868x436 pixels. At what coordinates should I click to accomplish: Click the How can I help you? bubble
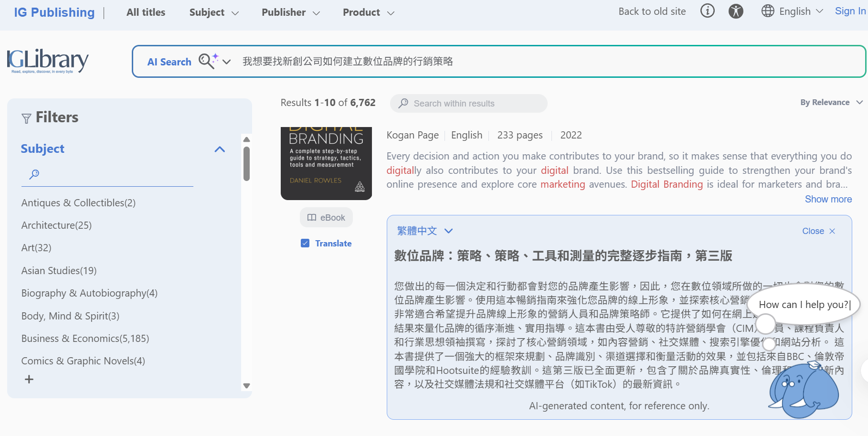[804, 305]
